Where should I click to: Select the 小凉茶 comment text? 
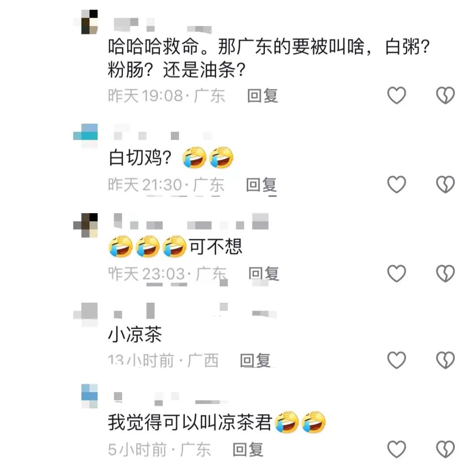[135, 334]
